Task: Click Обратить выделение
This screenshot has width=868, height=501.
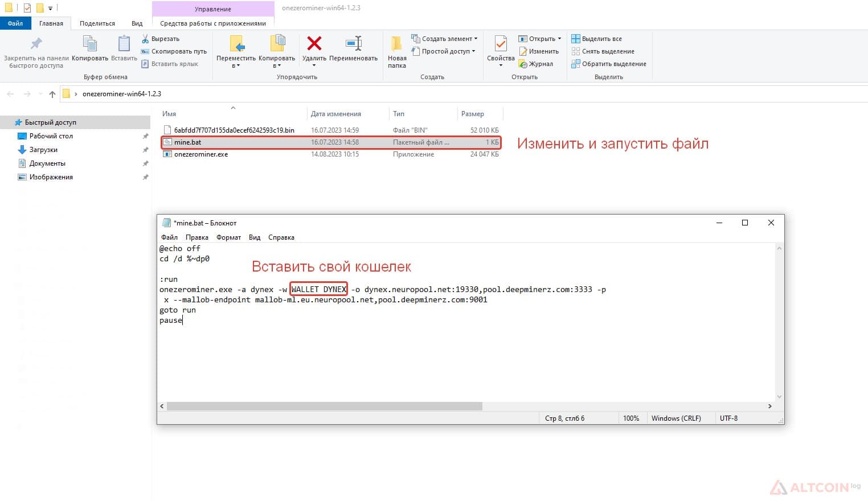Action: 609,64
